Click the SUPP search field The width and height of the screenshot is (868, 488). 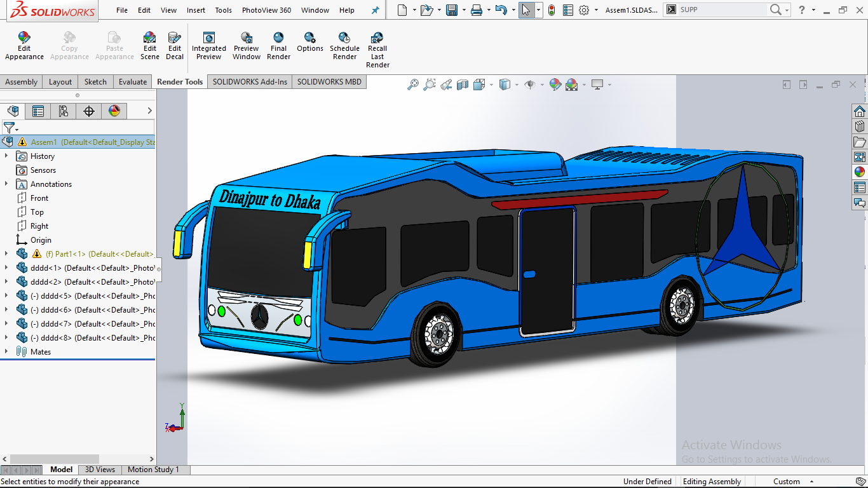pyautogui.click(x=721, y=10)
